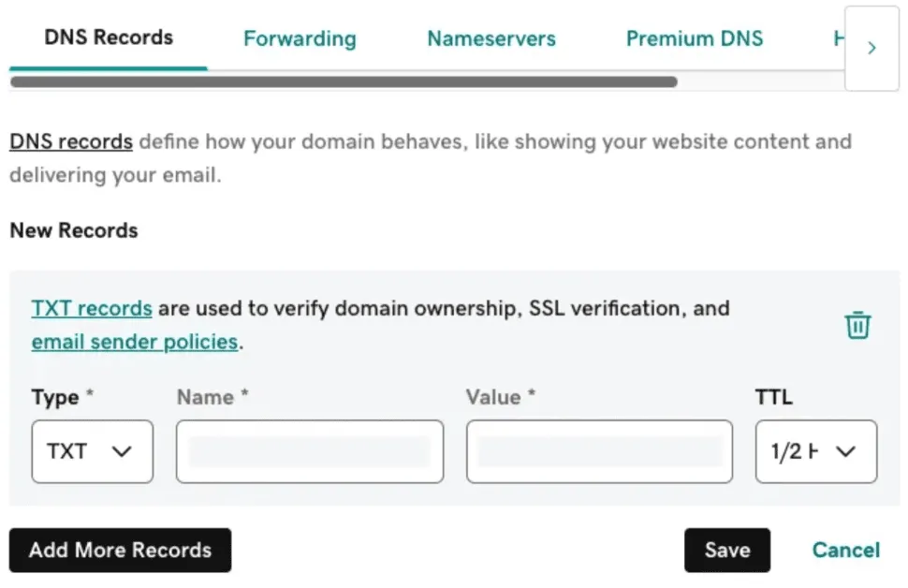Switch to the DNS Records tab
Screen dimensions: 908x588
coord(109,38)
